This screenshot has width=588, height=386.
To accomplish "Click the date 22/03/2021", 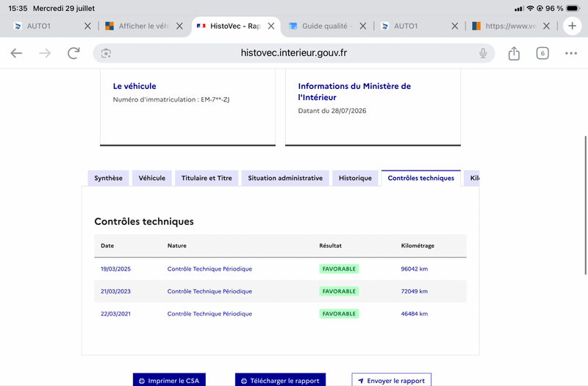I will pyautogui.click(x=115, y=314).
